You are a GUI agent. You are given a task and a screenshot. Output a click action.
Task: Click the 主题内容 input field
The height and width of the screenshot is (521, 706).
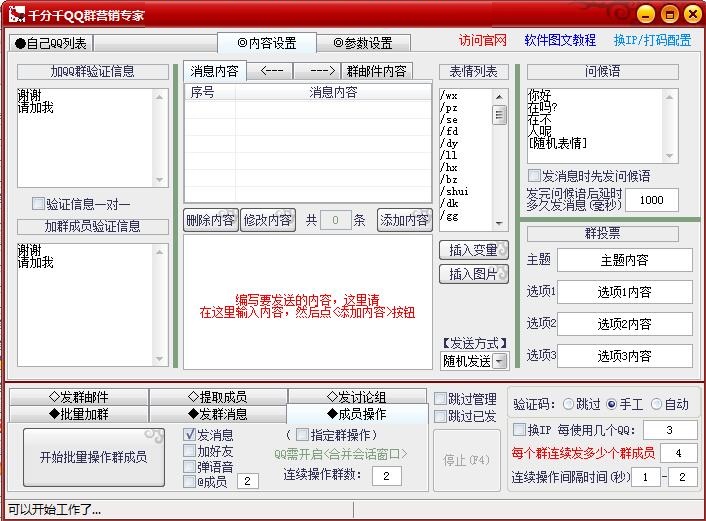pyautogui.click(x=625, y=260)
